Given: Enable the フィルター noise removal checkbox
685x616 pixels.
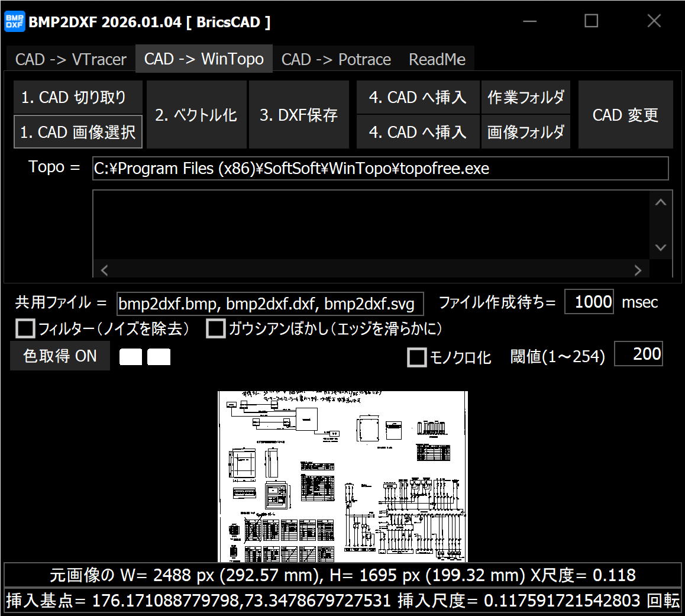Looking at the screenshot, I should point(25,328).
